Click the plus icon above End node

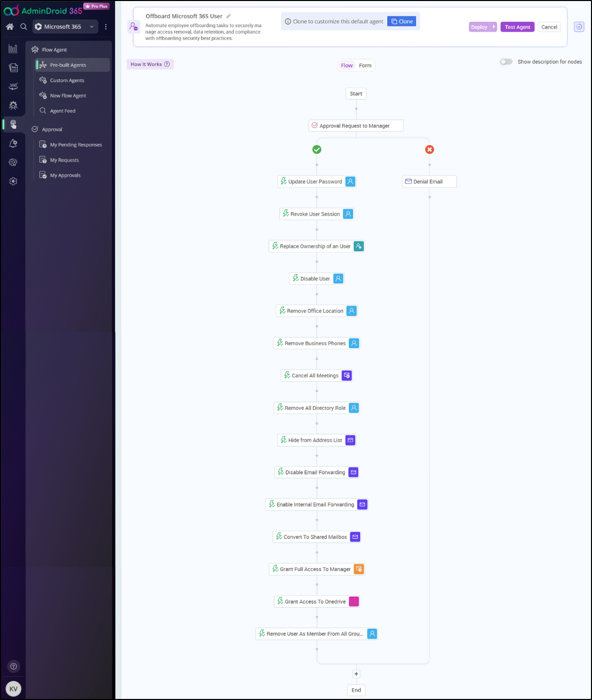pyautogui.click(x=356, y=674)
